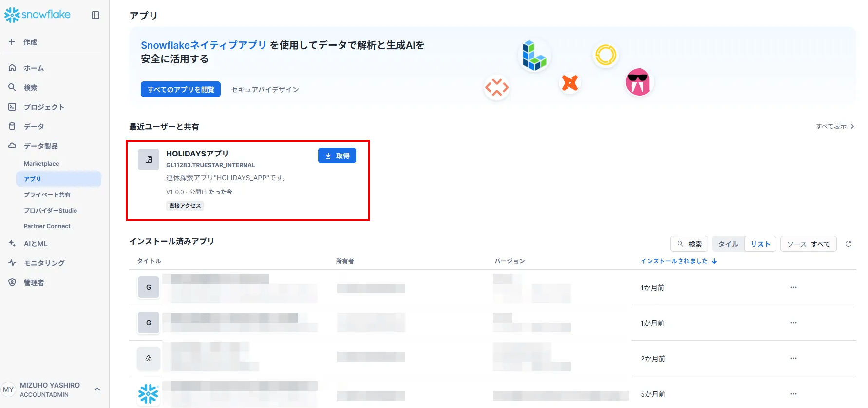The height and width of the screenshot is (408, 868).
Task: Click the shield icon beside 管理者
Action: [x=12, y=282]
